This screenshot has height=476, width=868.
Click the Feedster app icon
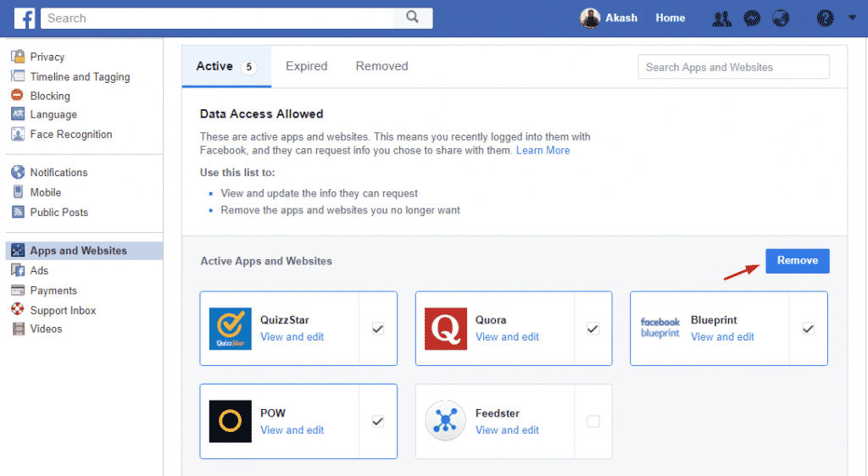click(x=446, y=422)
